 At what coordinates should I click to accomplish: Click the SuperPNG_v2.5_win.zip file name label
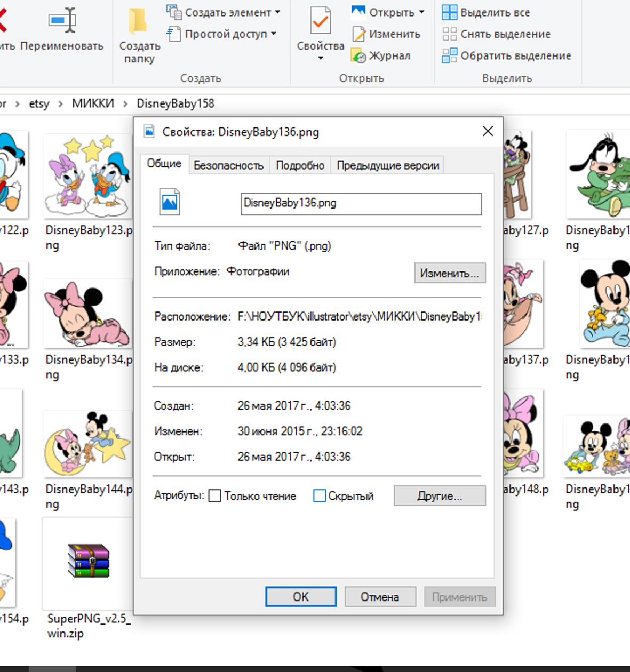pyautogui.click(x=89, y=626)
